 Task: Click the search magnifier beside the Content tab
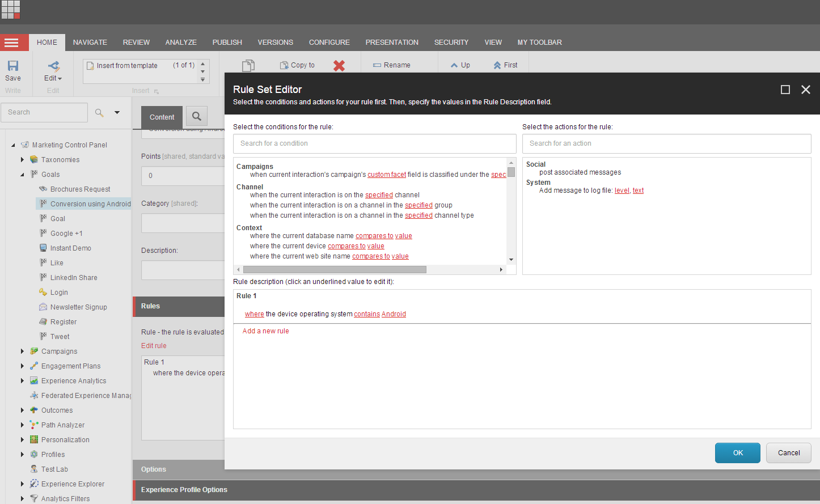click(x=196, y=116)
